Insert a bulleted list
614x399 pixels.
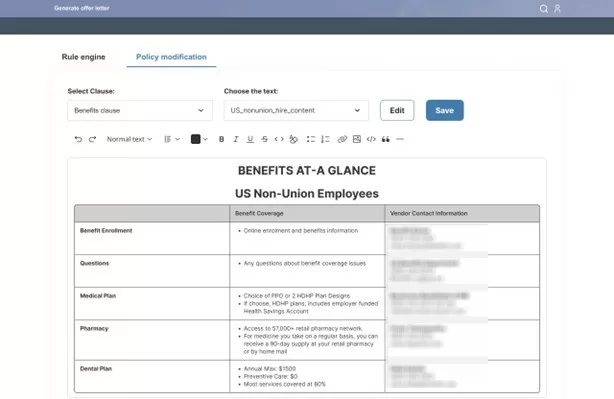click(311, 139)
